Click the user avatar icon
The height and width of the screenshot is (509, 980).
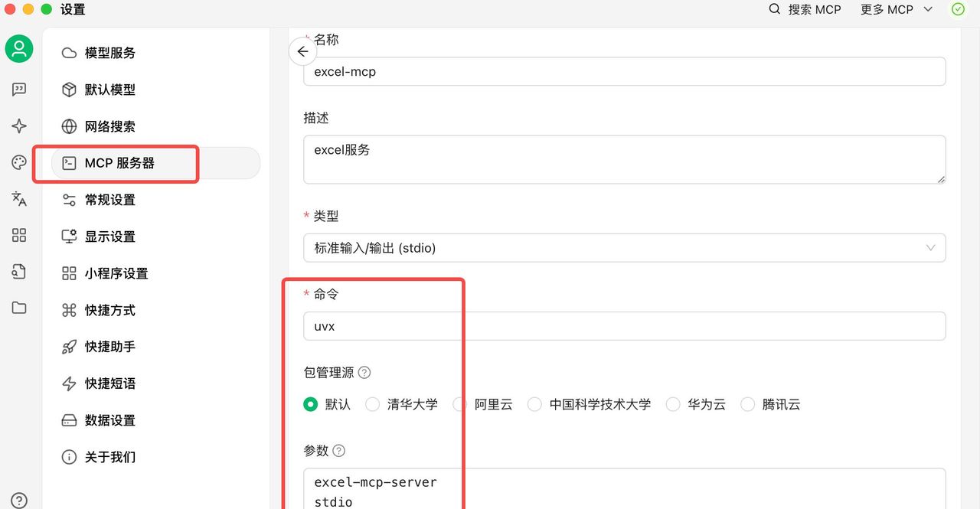tap(19, 49)
